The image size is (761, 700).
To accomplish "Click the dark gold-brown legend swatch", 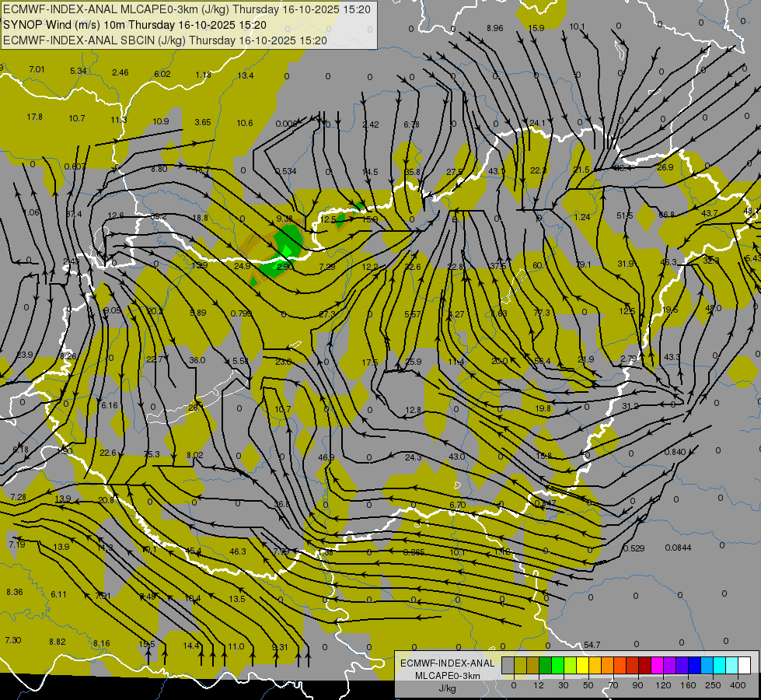I will click(533, 666).
